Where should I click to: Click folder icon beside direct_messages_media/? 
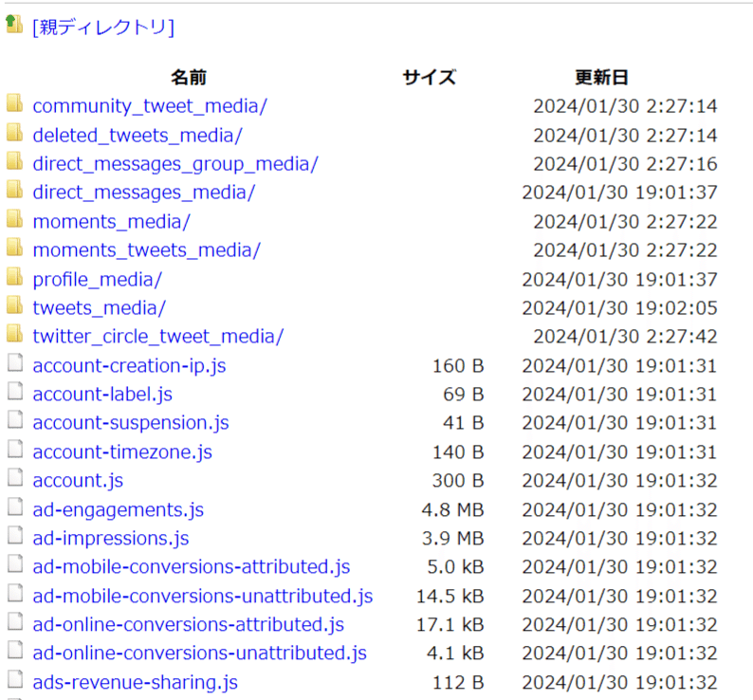pyautogui.click(x=14, y=189)
